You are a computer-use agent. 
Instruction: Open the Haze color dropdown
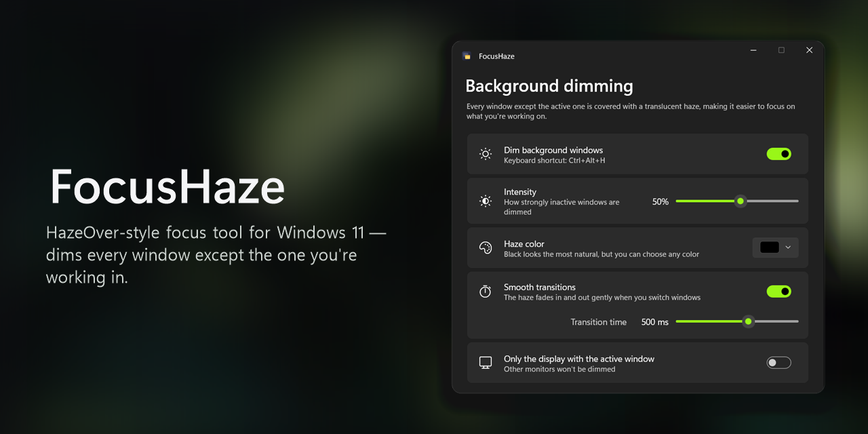click(x=776, y=248)
